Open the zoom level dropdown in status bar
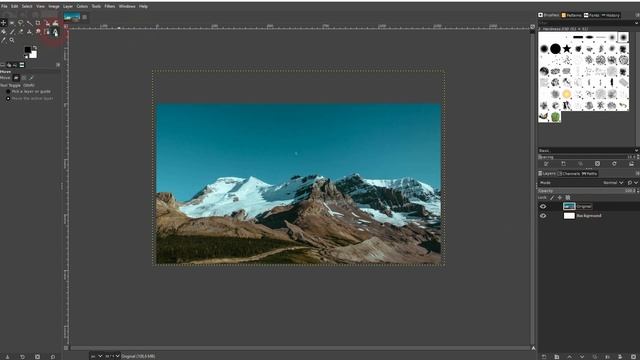This screenshot has height=360, width=640. [x=113, y=356]
